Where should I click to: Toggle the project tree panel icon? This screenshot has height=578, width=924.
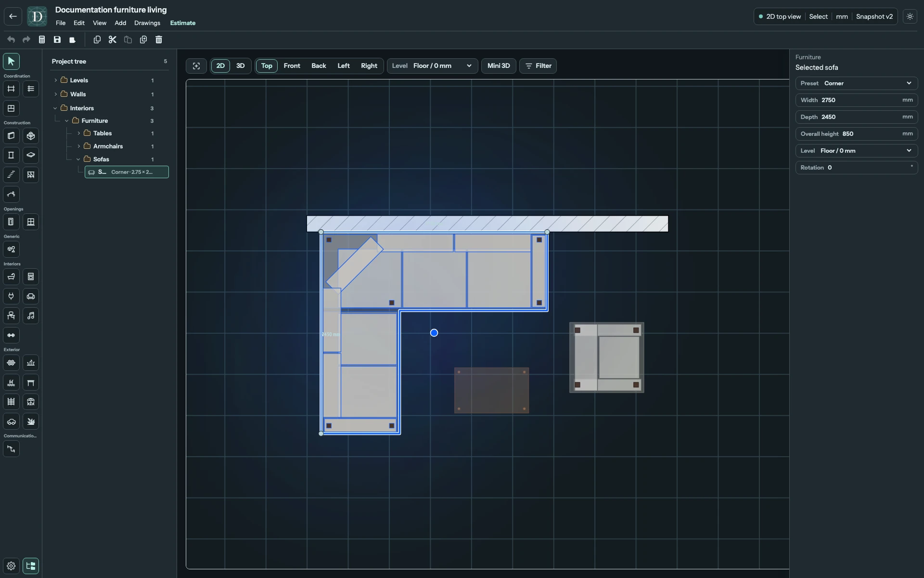click(x=31, y=566)
